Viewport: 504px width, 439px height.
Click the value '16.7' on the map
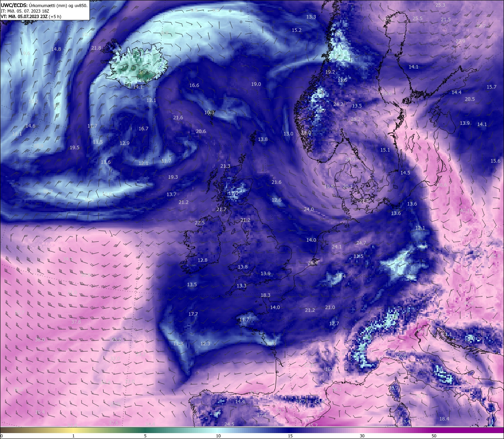pos(143,129)
